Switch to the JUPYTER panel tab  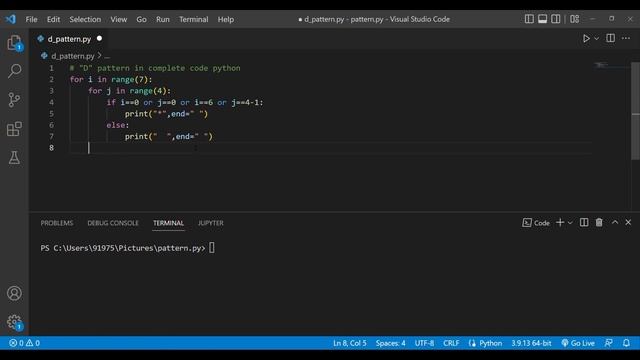pyautogui.click(x=211, y=223)
